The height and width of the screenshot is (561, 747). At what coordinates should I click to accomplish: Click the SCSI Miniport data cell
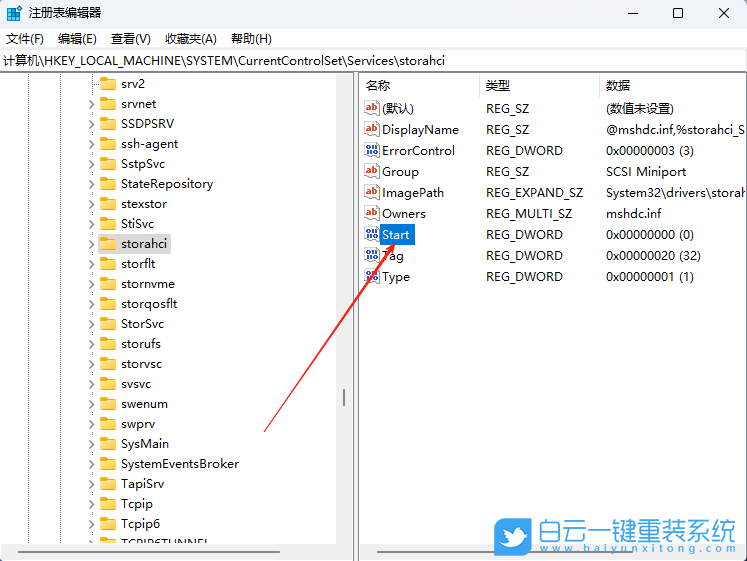click(646, 172)
